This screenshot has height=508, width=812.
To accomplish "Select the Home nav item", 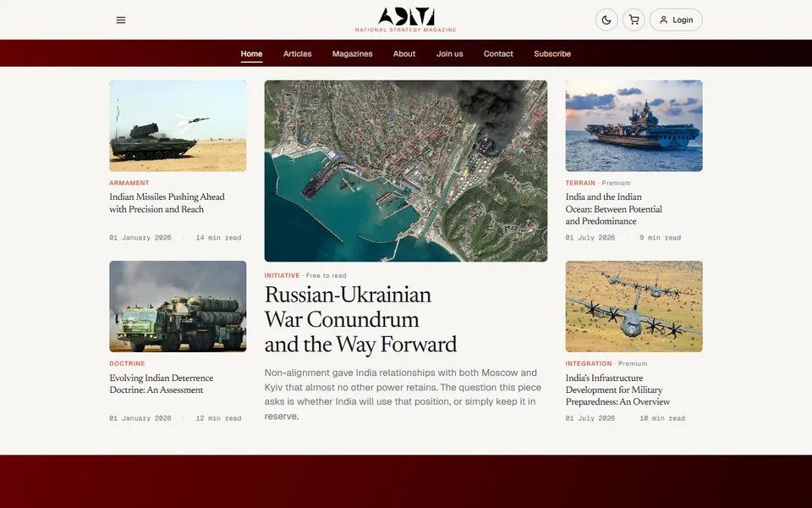I will tap(251, 54).
